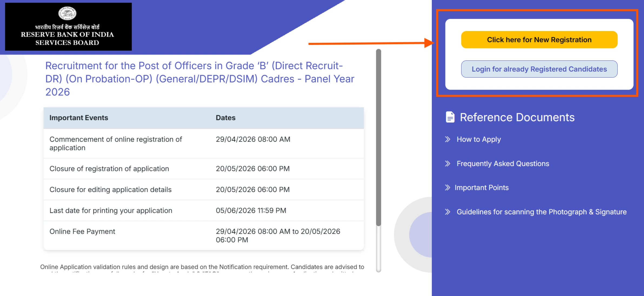Open the Important Points link
Screen dimensions: 644x296
(482, 188)
